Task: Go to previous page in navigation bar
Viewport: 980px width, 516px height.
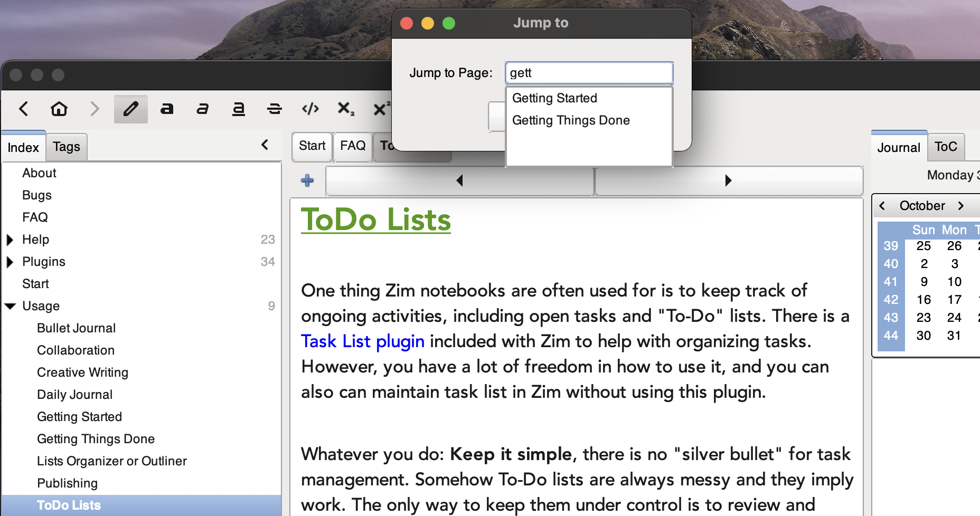Action: coord(459,181)
